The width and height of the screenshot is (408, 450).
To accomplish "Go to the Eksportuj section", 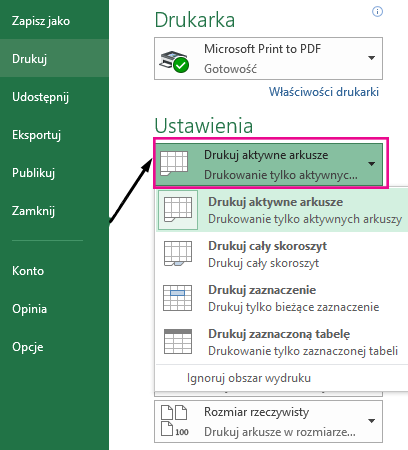I will coord(36,135).
